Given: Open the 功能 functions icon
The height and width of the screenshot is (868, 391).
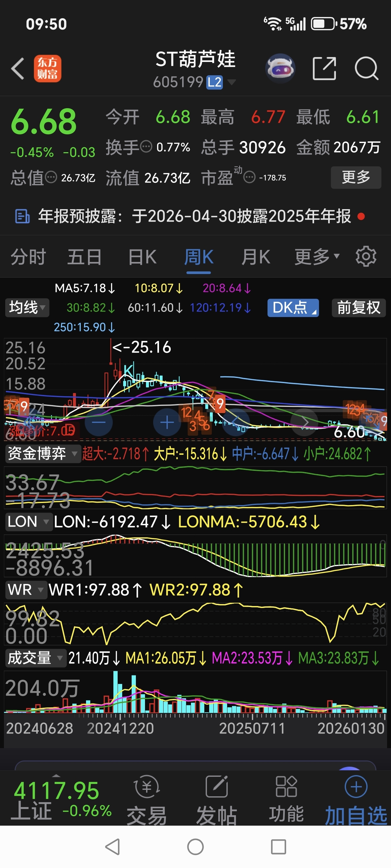Looking at the screenshot, I should pyautogui.click(x=286, y=787).
